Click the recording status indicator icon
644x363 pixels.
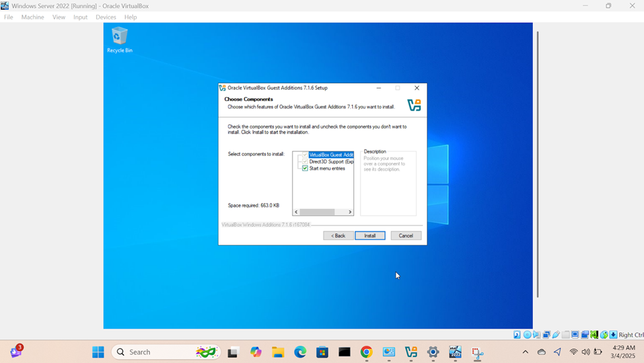pos(585,335)
